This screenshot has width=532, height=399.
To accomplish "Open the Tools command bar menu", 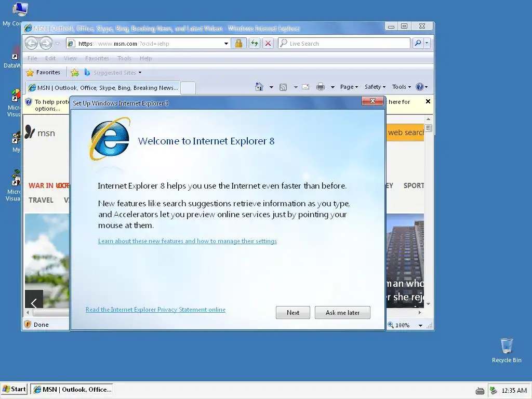I will [x=402, y=87].
